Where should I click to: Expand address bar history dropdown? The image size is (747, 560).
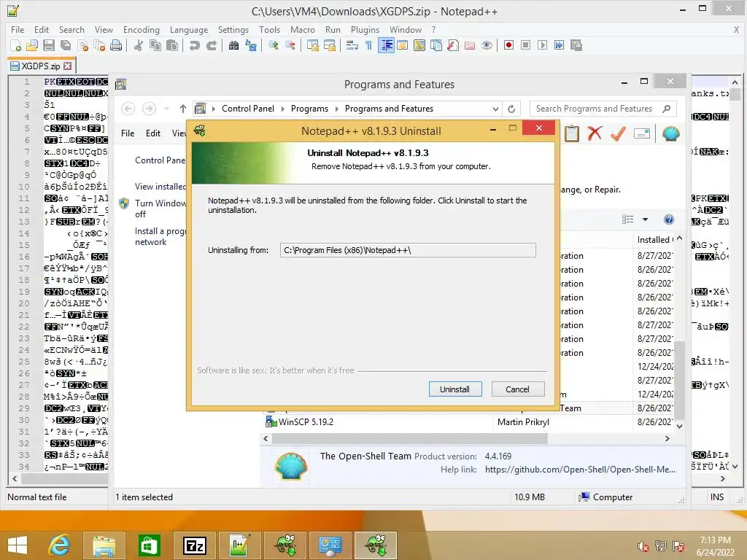495,109
